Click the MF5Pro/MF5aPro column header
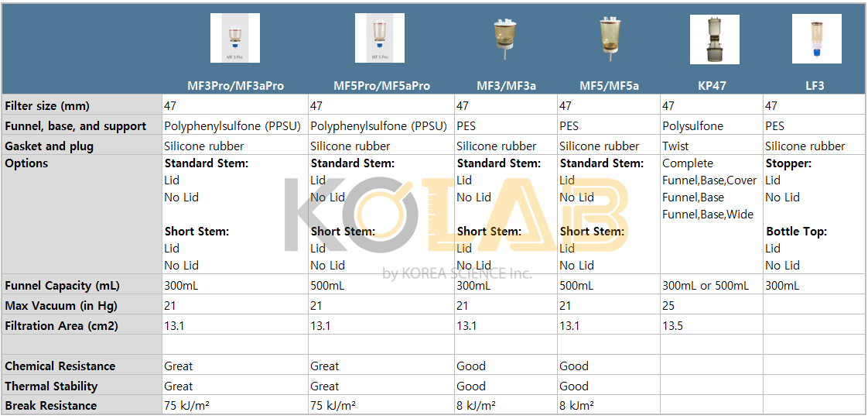This screenshot has width=868, height=419. pos(381,86)
